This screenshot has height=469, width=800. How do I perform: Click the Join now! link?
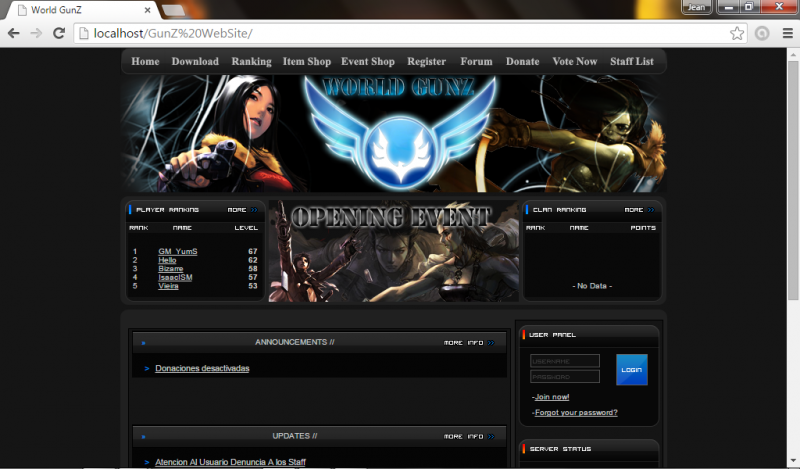552,397
